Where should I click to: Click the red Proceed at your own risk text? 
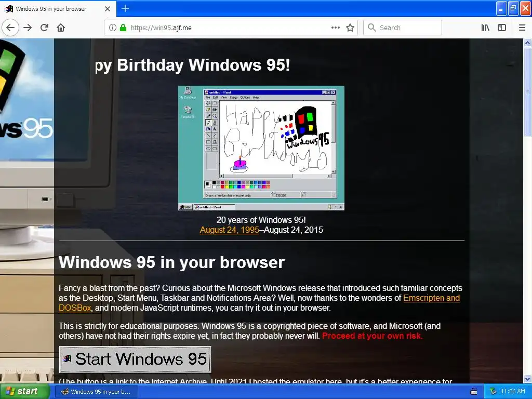click(372, 336)
